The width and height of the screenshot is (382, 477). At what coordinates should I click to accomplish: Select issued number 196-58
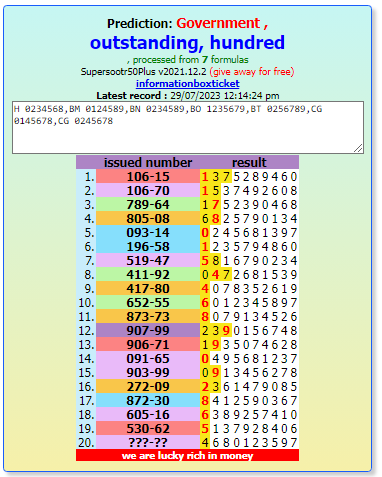(148, 246)
